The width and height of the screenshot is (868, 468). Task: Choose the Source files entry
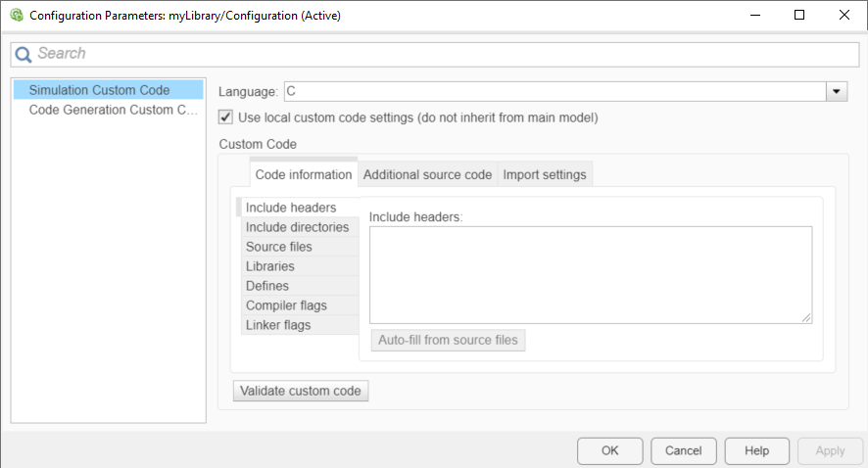tap(279, 247)
